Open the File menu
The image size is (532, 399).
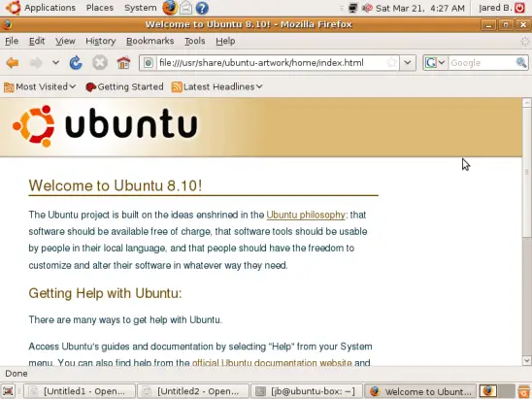[x=12, y=41]
